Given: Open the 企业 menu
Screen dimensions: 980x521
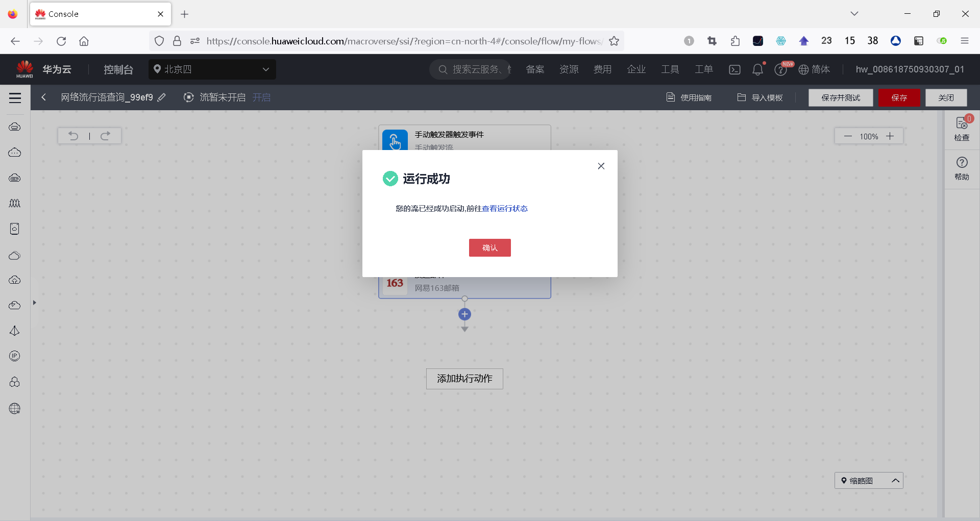Looking at the screenshot, I should 636,69.
